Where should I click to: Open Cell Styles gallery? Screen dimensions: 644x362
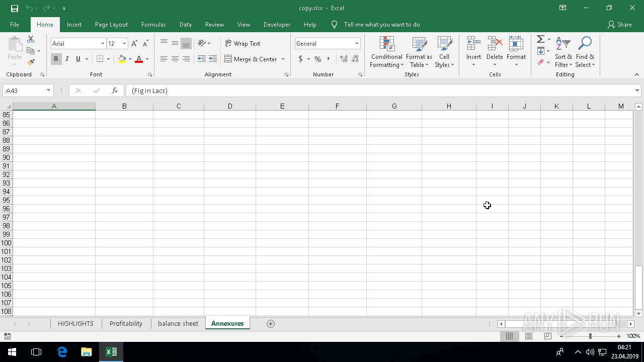444,52
